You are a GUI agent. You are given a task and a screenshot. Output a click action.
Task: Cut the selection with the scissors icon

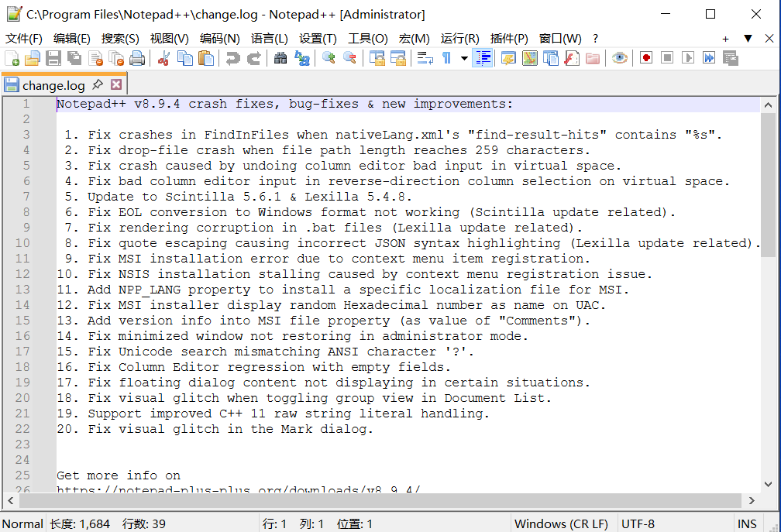[164, 58]
